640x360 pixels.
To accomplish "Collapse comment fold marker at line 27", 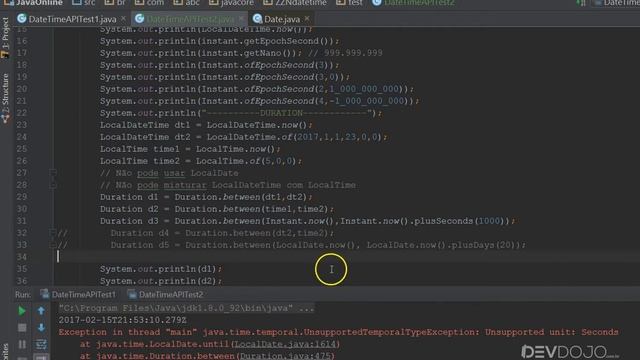I will [x=53, y=173].
